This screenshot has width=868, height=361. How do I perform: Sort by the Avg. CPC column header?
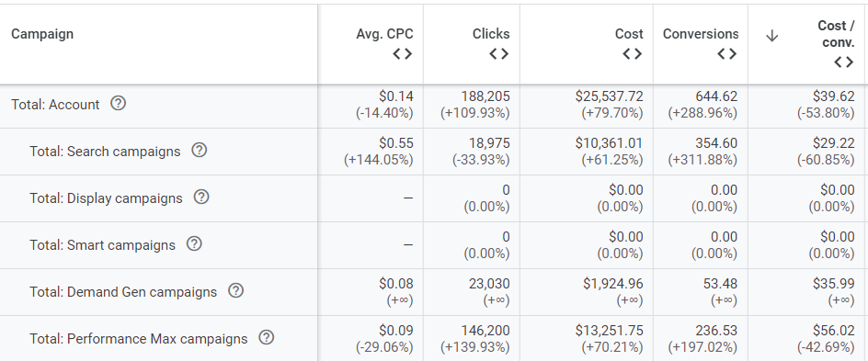[384, 34]
